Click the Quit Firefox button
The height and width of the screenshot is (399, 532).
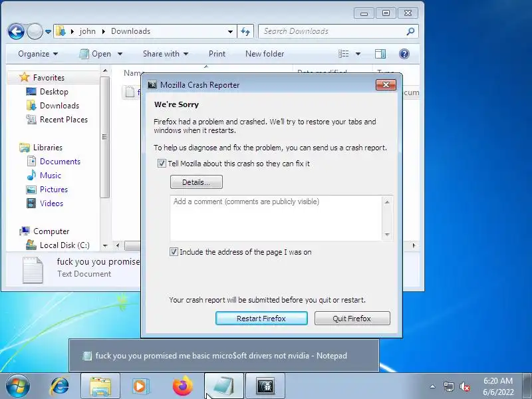click(x=352, y=319)
